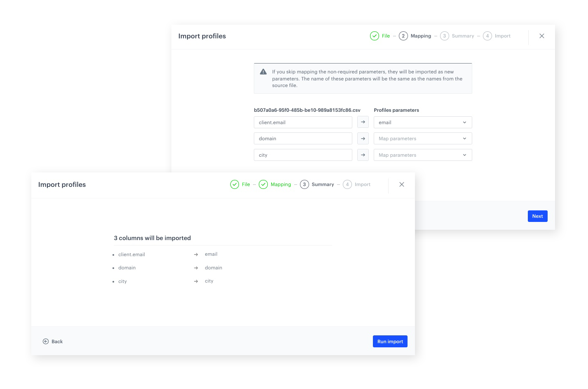
Task: Click the File checkmark in Mapping dialog
Action: [374, 36]
